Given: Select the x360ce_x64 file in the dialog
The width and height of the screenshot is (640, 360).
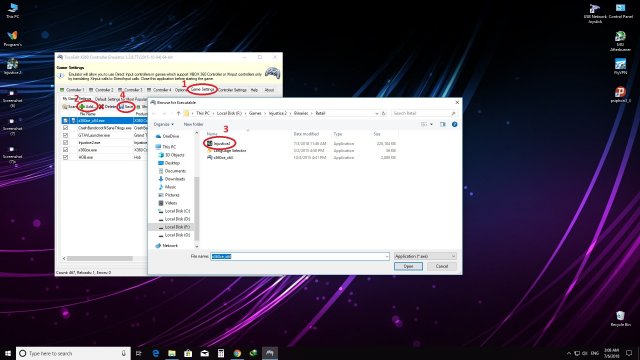Looking at the screenshot, I should pos(220,158).
